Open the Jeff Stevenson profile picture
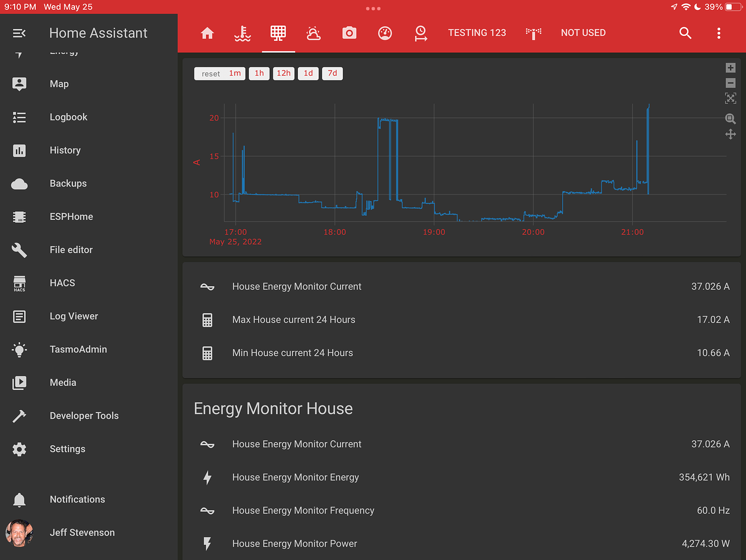 (18, 533)
